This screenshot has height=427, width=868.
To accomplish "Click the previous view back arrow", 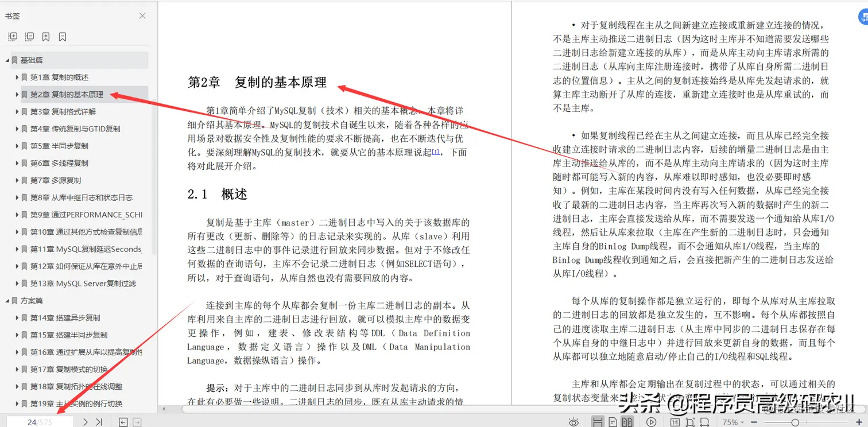I will (x=122, y=421).
